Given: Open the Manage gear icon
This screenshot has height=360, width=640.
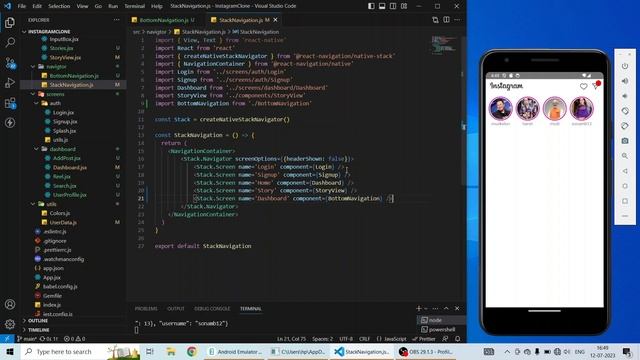Looking at the screenshot, I should 10,324.
